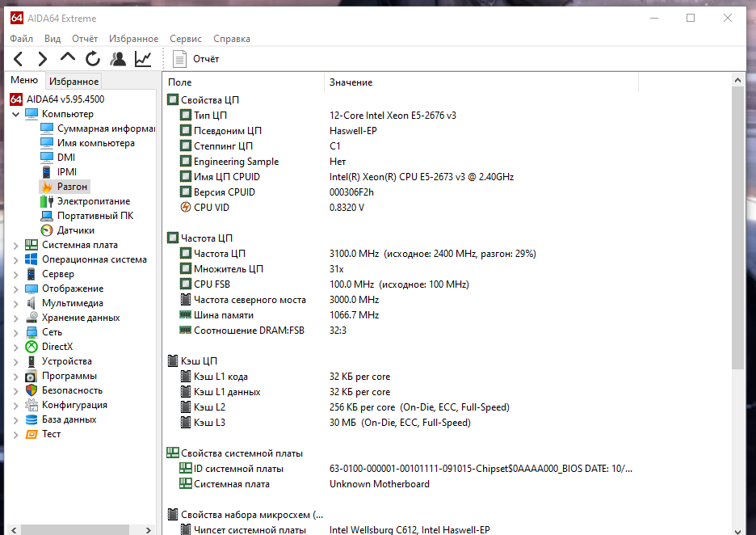Image resolution: width=756 pixels, height=535 pixels.
Task: Click the Электропитание plug icon
Action: (47, 201)
